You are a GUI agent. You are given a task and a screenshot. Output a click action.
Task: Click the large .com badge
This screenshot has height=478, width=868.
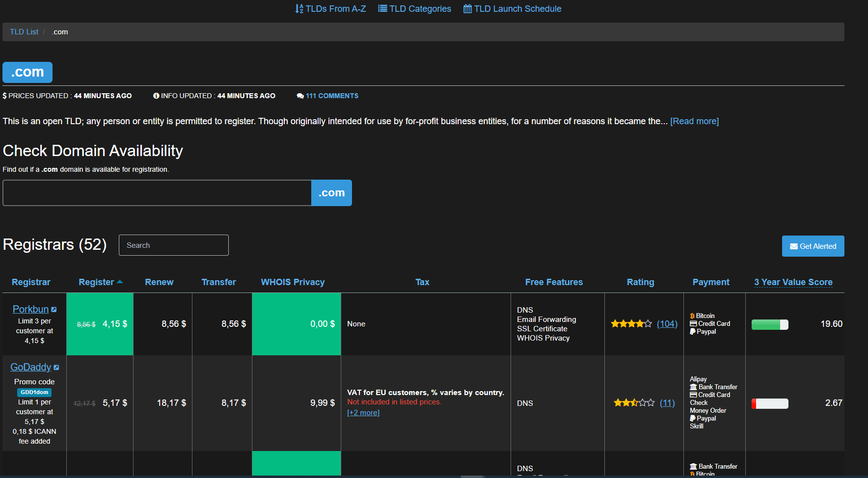pyautogui.click(x=27, y=72)
